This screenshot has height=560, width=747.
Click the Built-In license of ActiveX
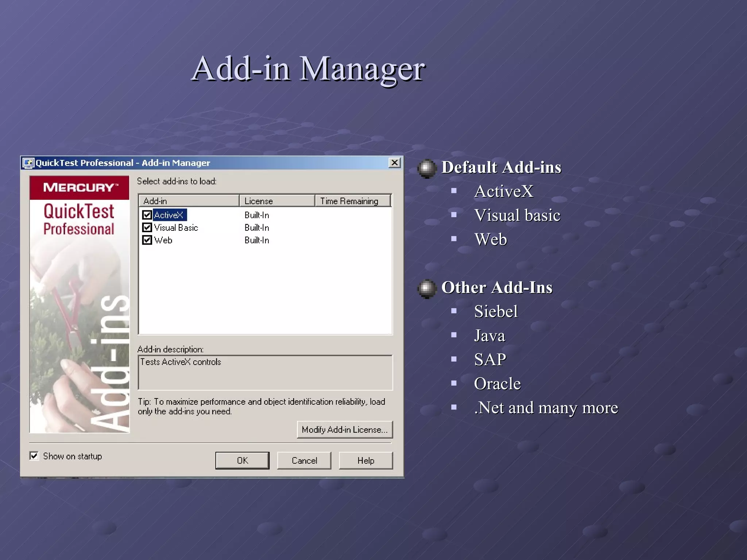[257, 215]
